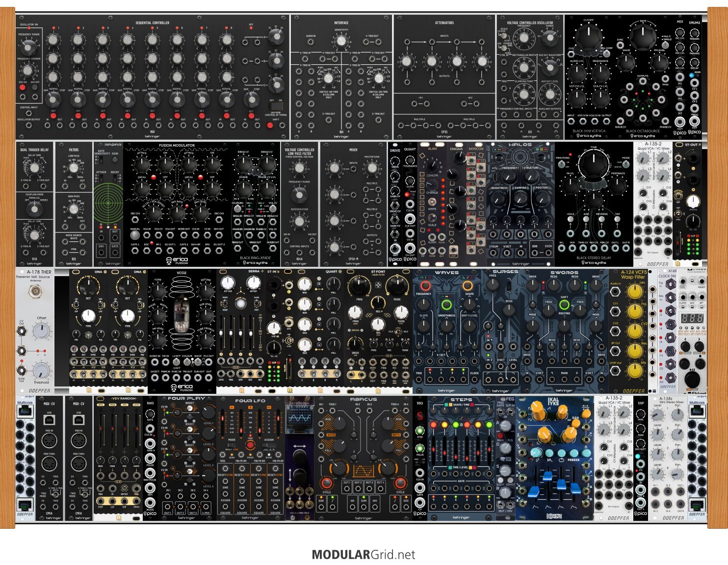Adjust the Offset knob on A-178 THER

(x=41, y=332)
